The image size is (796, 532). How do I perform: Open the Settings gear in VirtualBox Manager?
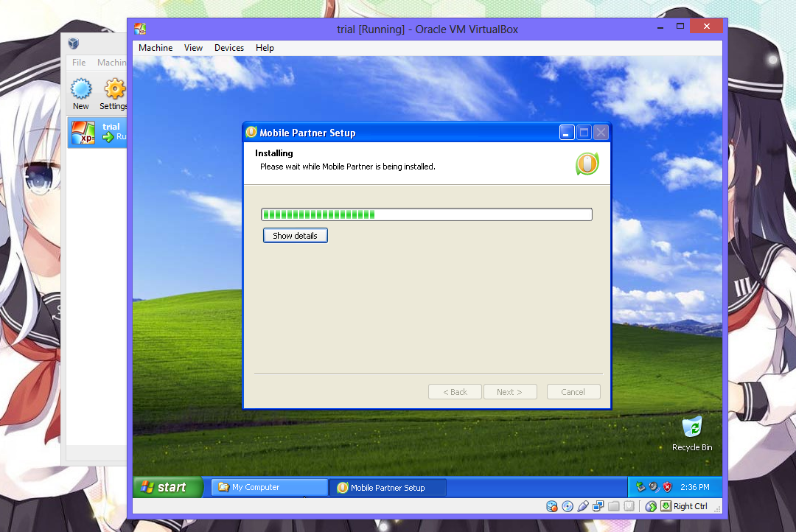[113, 88]
